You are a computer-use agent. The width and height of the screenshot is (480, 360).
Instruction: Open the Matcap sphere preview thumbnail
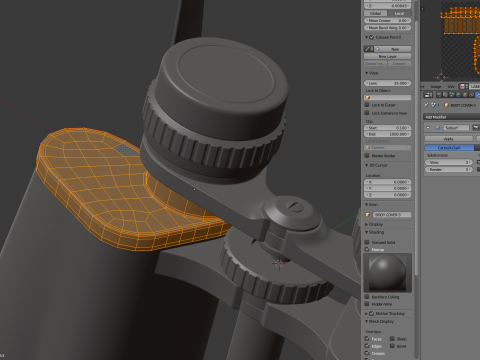coord(387,273)
